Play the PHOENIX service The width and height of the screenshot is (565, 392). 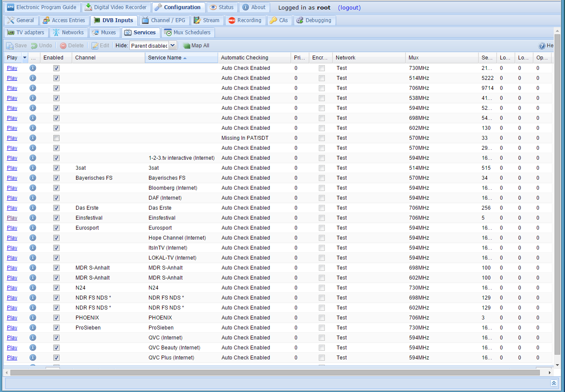12,318
